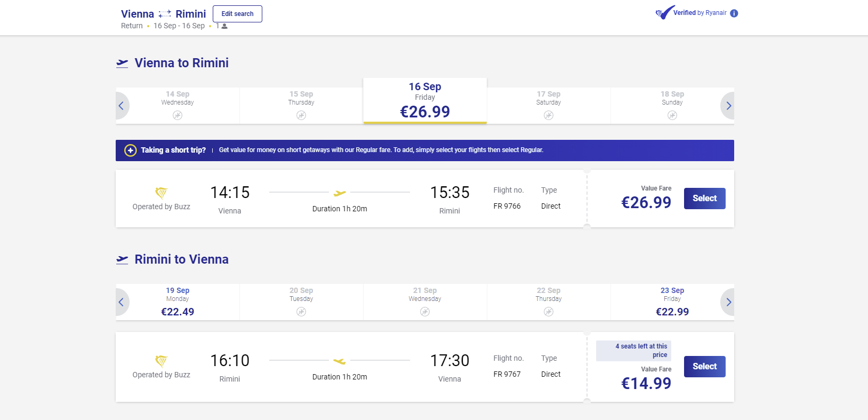Pick the 23 Sep Friday €22.99 return tab
This screenshot has width=868, height=420.
click(672, 302)
